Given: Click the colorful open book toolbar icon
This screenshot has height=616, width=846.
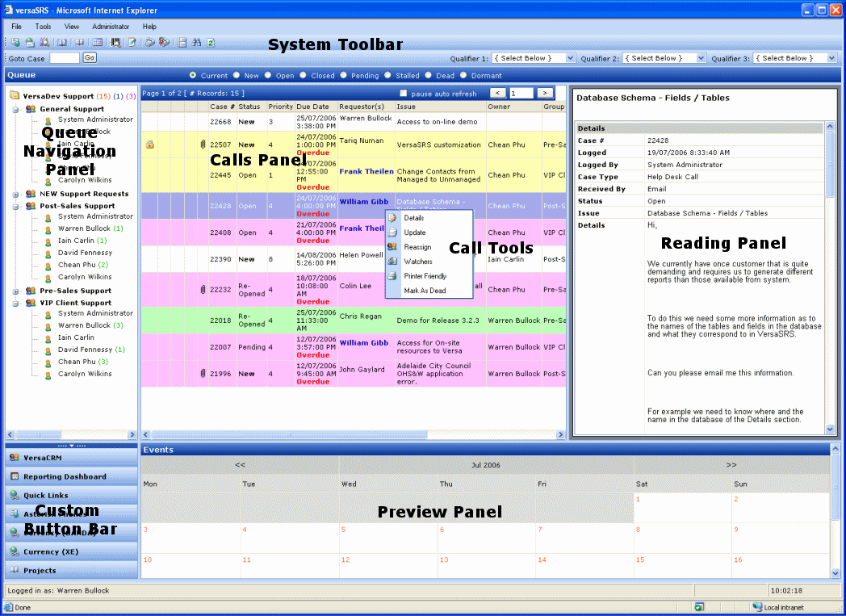Looking at the screenshot, I should [63, 42].
